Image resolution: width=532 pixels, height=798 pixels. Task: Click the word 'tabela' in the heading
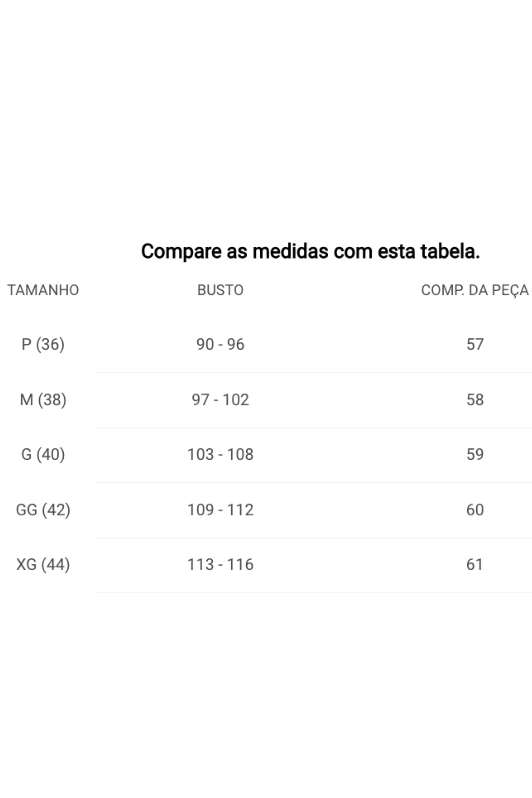[447, 251]
